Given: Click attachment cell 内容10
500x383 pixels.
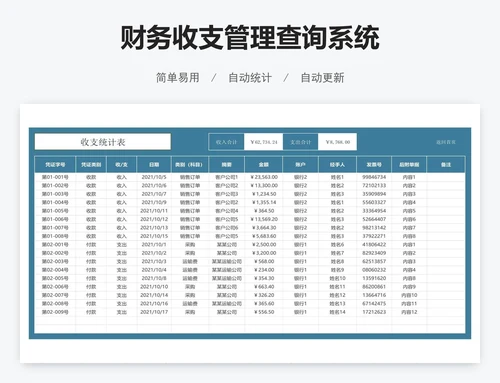Looking at the screenshot, I should pyautogui.click(x=409, y=295).
